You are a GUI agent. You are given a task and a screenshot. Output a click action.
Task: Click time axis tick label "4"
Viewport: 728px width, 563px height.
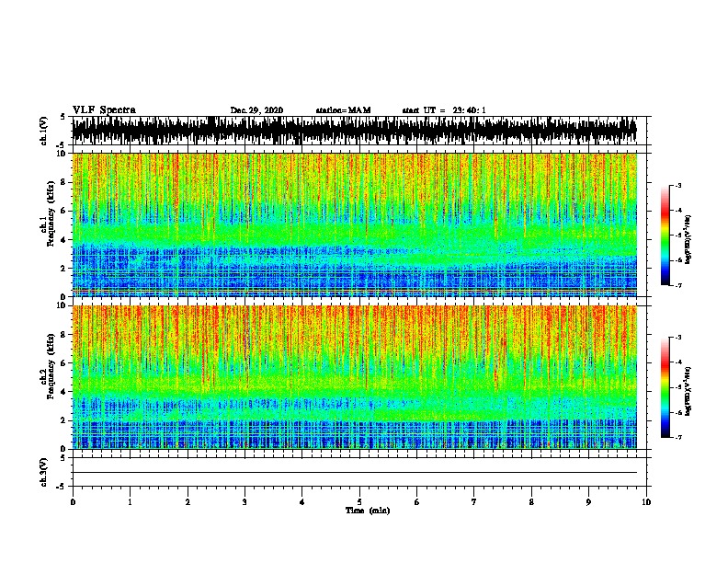click(302, 502)
